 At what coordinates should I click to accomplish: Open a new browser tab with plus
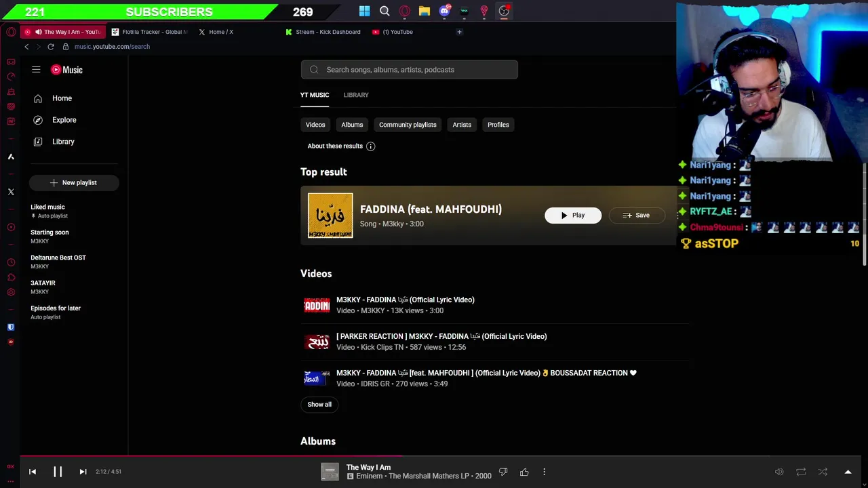[x=459, y=32]
